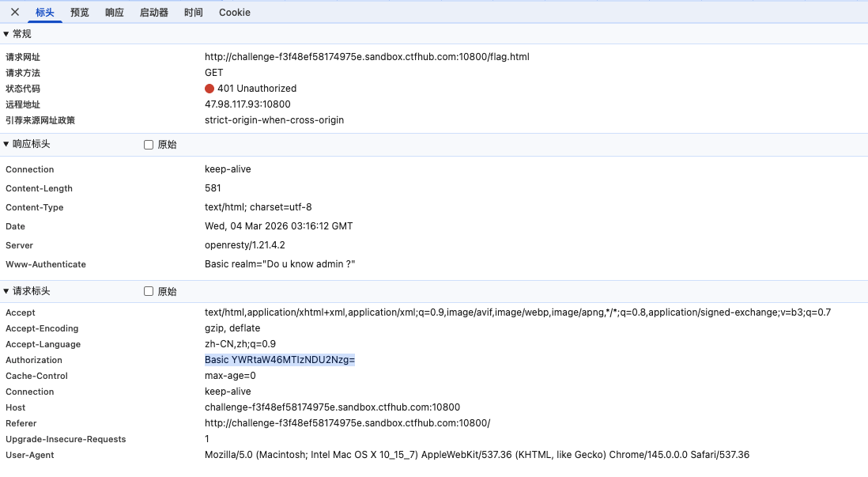The width and height of the screenshot is (868, 477).
Task: Select the 启动器 tab
Action: click(154, 13)
